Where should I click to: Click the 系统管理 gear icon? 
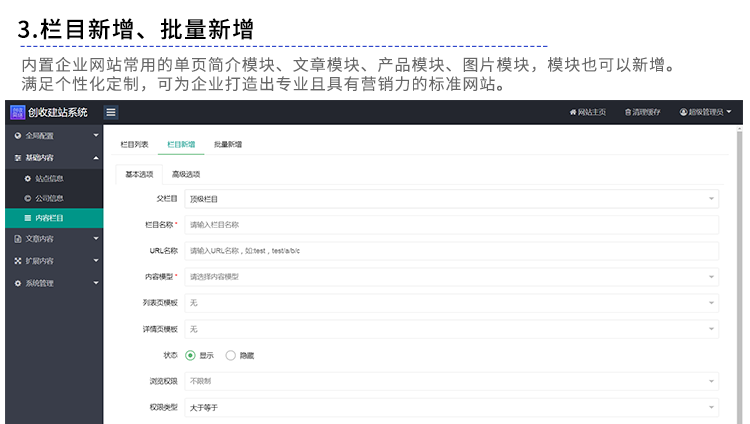click(18, 283)
